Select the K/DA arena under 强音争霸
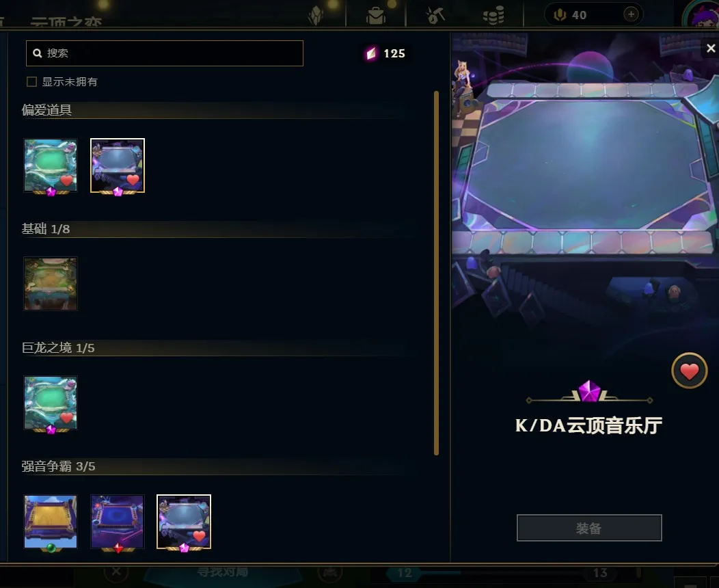The width and height of the screenshot is (719, 588). coord(184,522)
